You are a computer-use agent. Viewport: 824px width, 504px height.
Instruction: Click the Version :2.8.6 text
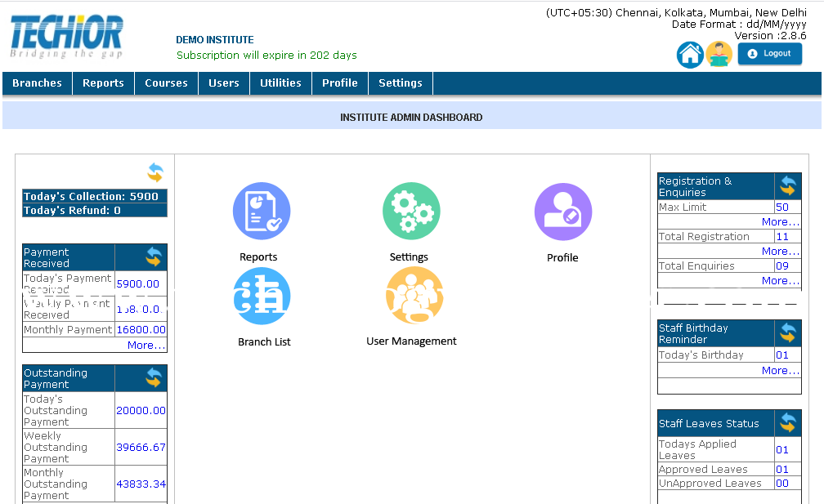(x=770, y=36)
